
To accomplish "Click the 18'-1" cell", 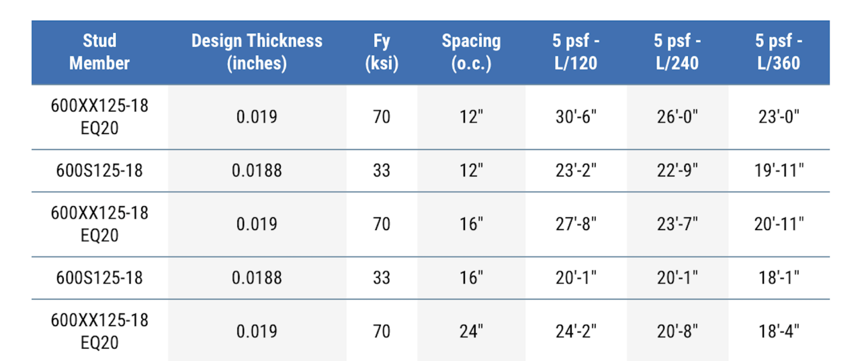I will (x=779, y=278).
